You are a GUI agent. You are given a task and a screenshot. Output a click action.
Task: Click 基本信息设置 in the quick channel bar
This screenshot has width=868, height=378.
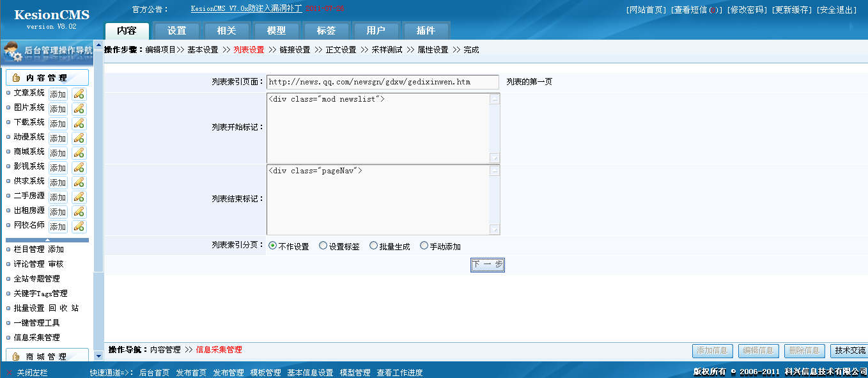point(310,373)
